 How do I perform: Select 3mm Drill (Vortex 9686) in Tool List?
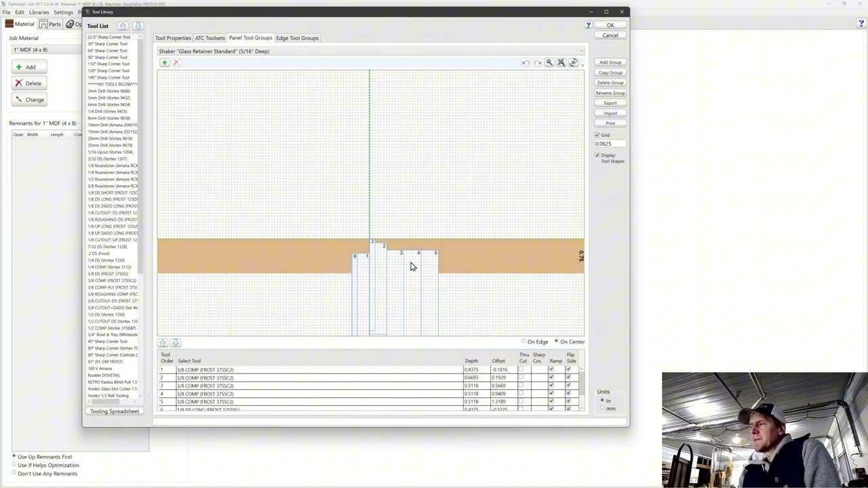pyautogui.click(x=108, y=91)
